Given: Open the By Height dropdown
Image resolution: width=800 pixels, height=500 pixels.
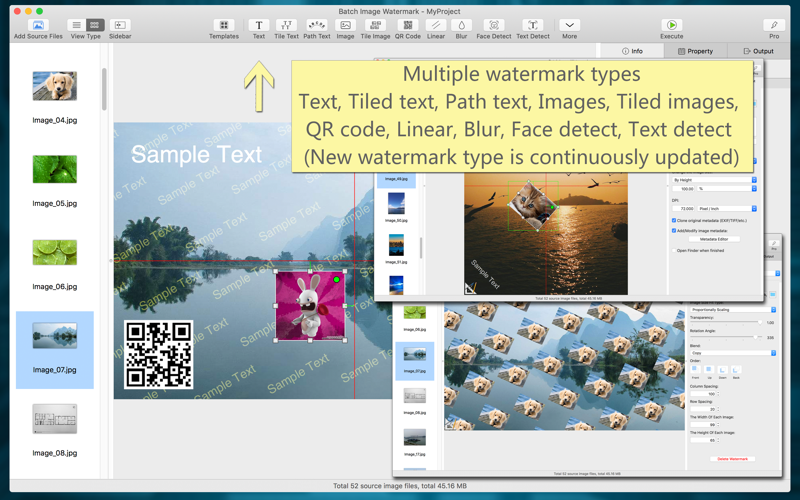Looking at the screenshot, I should click(714, 180).
